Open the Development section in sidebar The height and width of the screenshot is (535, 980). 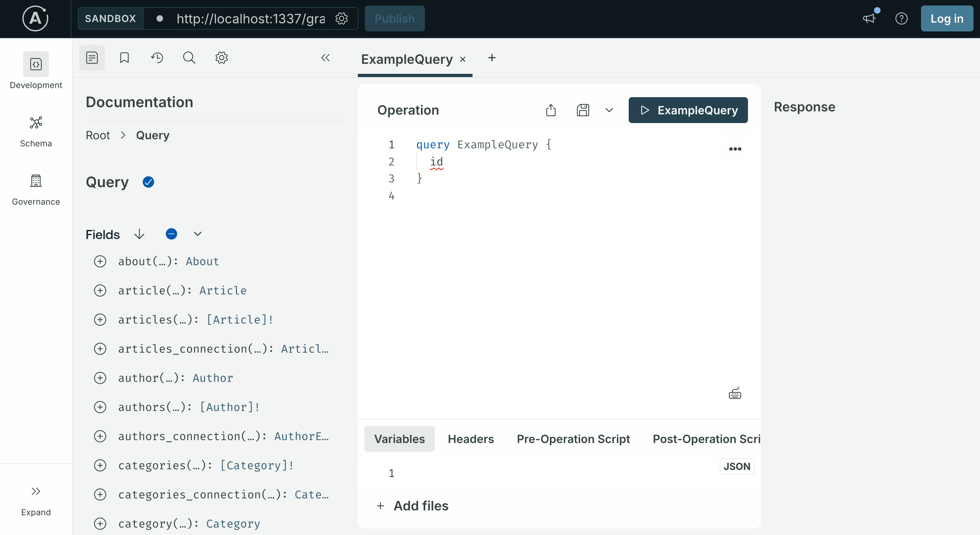[x=36, y=71]
